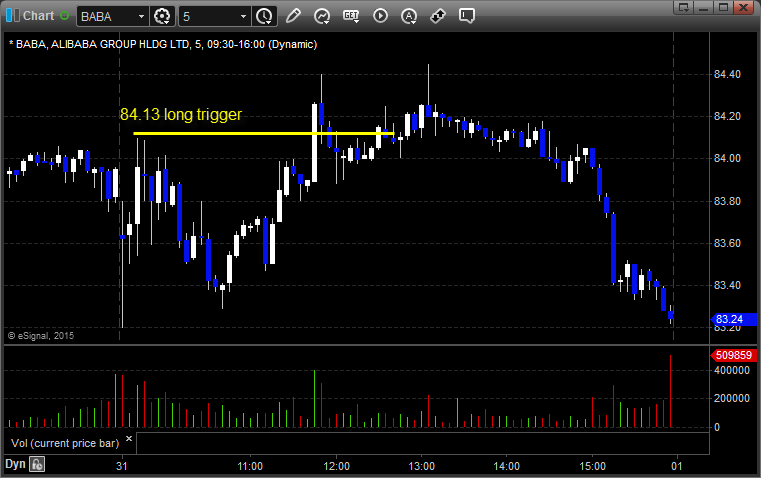Minimize the chart window
The width and height of the screenshot is (761, 478).
(x=703, y=7)
